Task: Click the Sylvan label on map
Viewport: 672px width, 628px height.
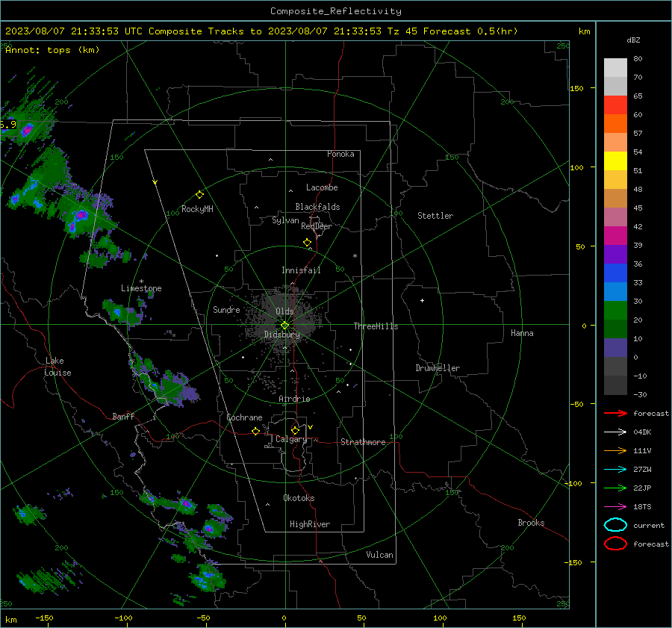Action: (285, 220)
